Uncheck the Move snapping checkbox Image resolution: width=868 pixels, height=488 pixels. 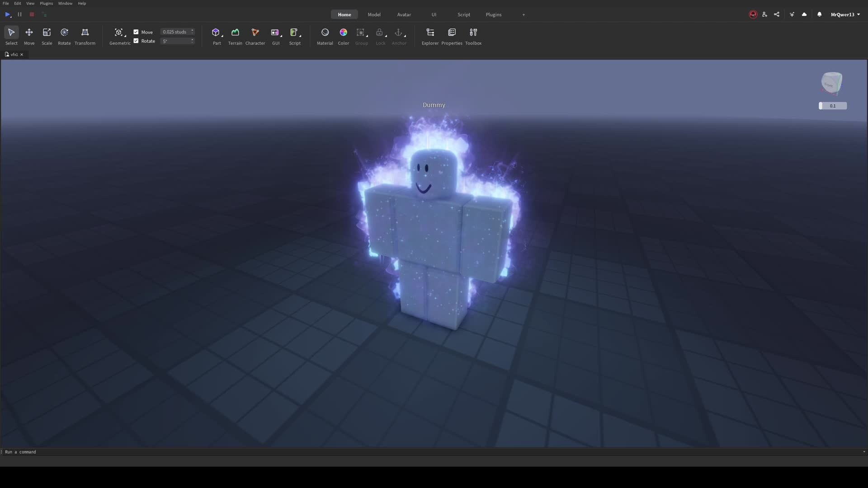click(136, 32)
